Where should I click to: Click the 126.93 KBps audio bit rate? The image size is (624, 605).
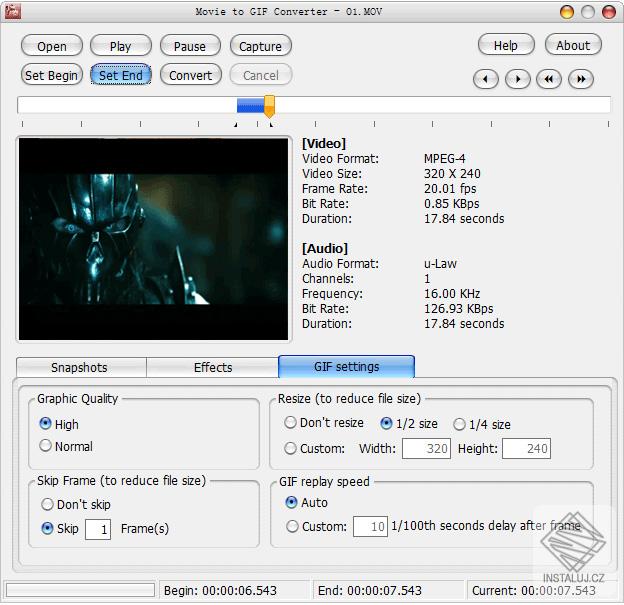pyautogui.click(x=458, y=308)
